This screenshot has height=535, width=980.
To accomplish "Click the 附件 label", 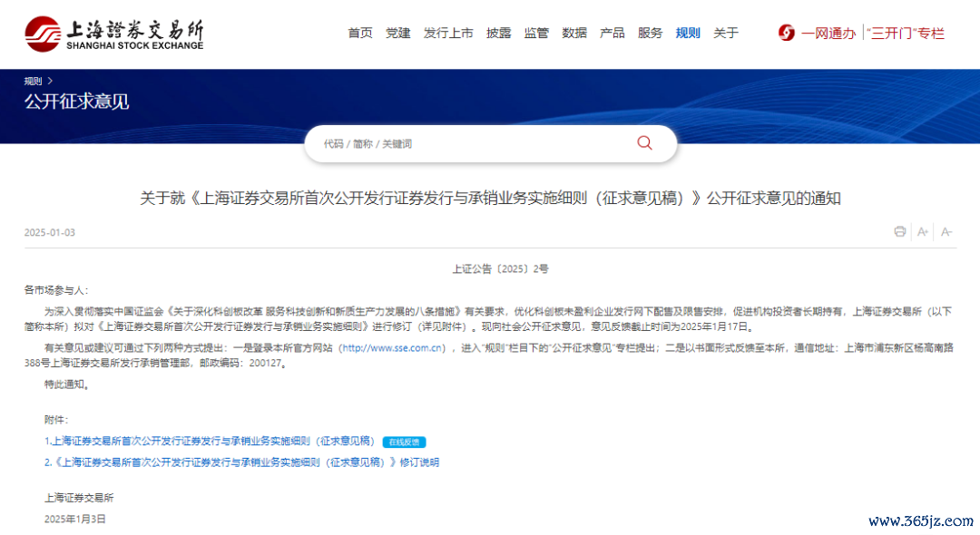I will (x=56, y=420).
